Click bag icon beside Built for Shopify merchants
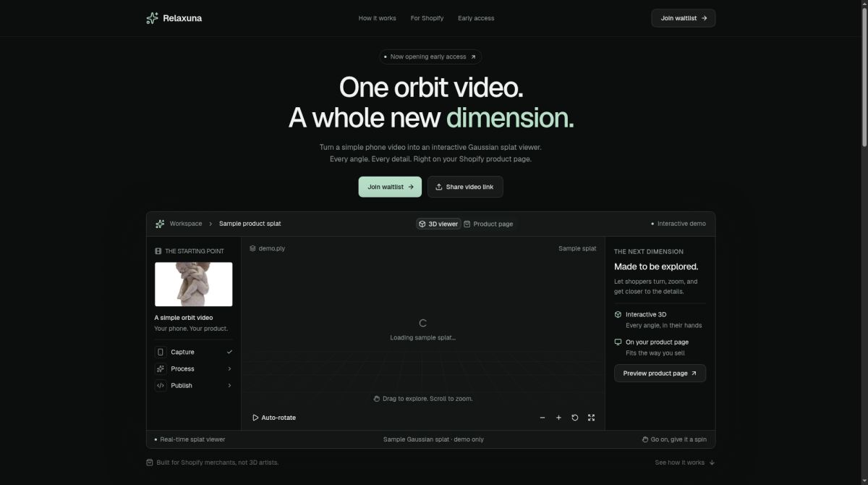This screenshot has height=485, width=868. 150,463
